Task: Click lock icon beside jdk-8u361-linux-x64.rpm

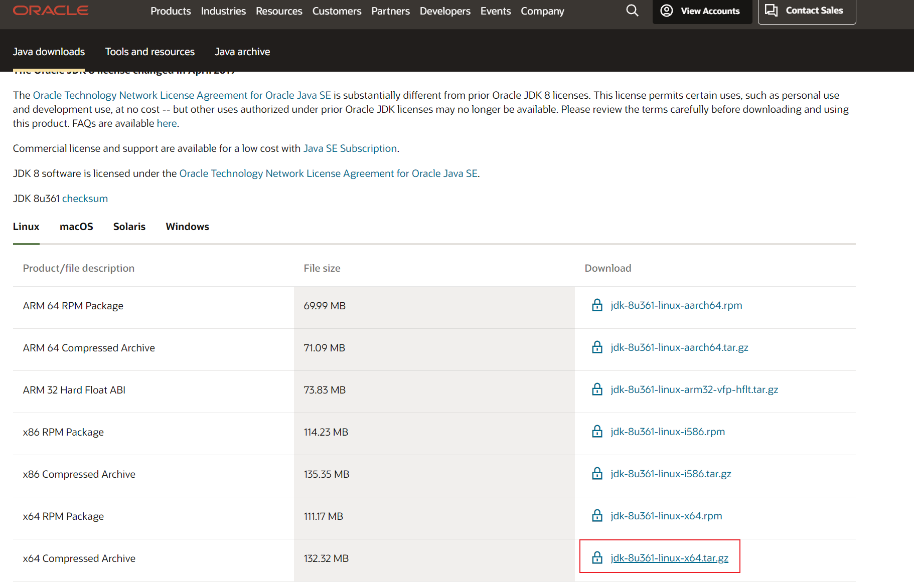Action: coord(597,516)
